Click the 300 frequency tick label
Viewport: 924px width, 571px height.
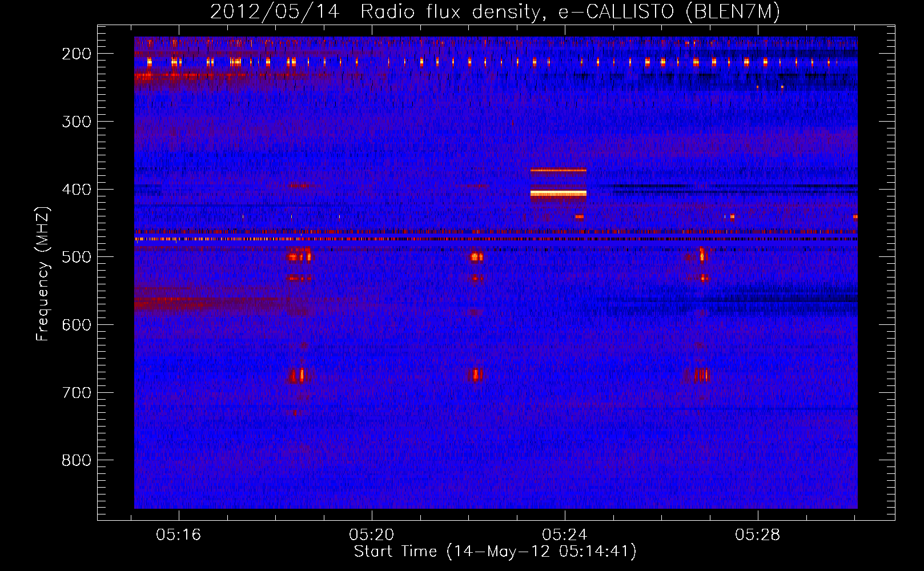tap(77, 122)
